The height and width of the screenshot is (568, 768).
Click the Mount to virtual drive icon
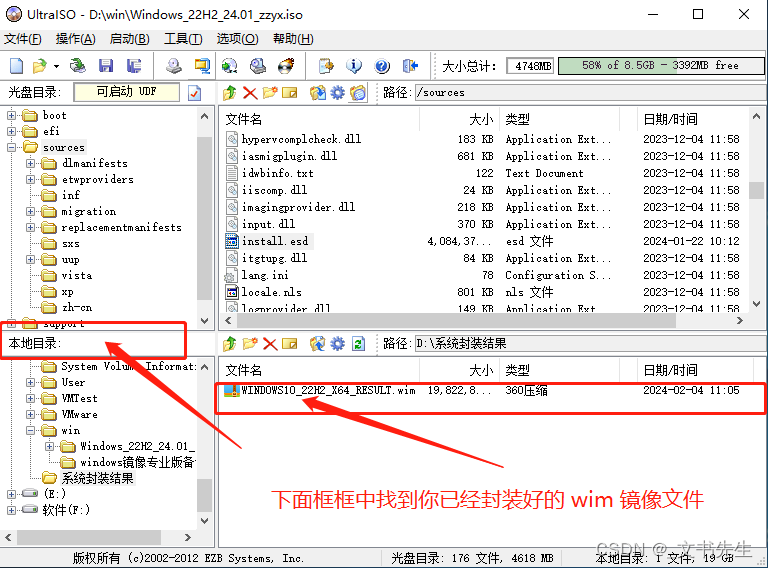click(x=258, y=66)
